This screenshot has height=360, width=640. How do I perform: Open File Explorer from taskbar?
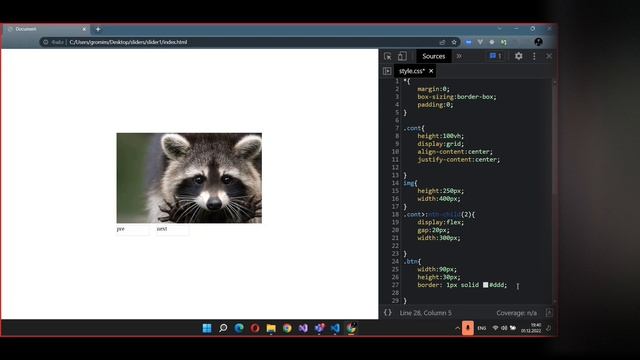[x=271, y=328]
